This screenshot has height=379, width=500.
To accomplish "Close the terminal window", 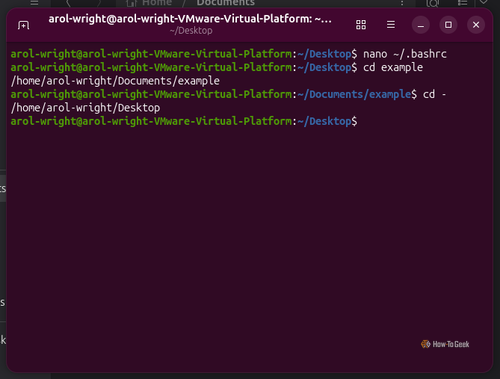I will pyautogui.click(x=476, y=25).
